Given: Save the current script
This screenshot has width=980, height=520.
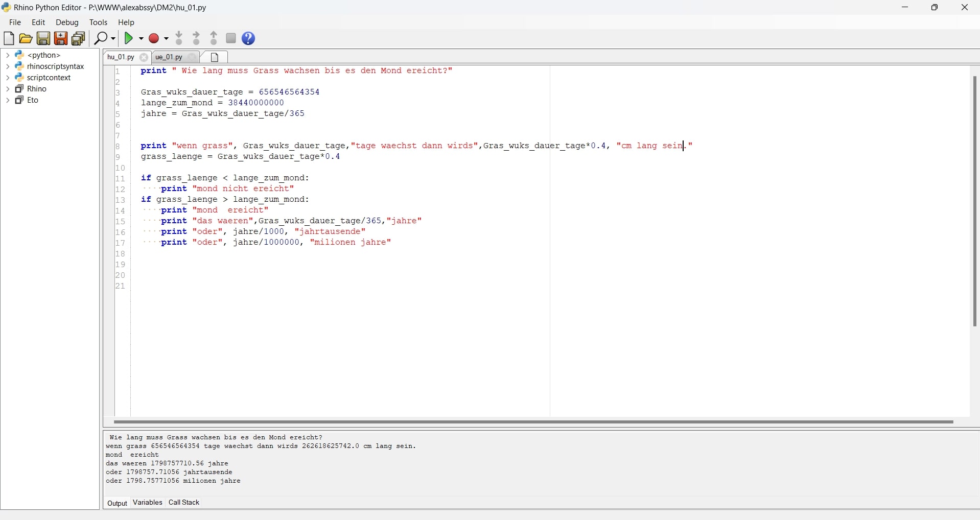Looking at the screenshot, I should (43, 38).
